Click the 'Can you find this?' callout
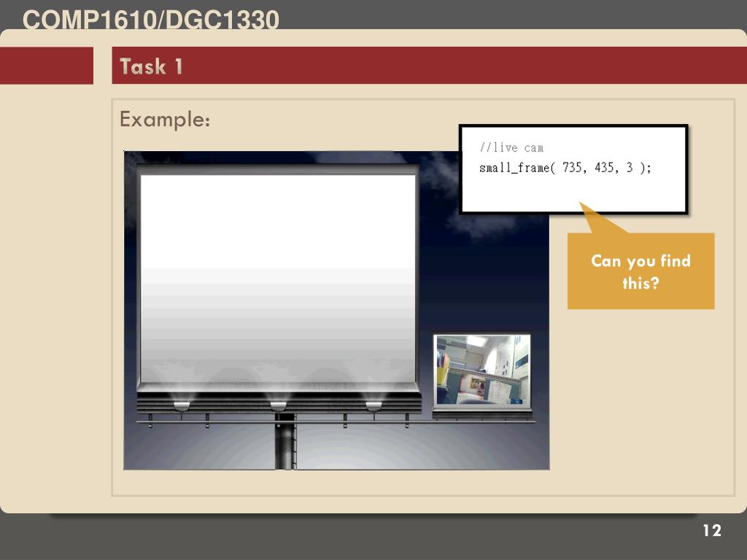 pos(640,271)
